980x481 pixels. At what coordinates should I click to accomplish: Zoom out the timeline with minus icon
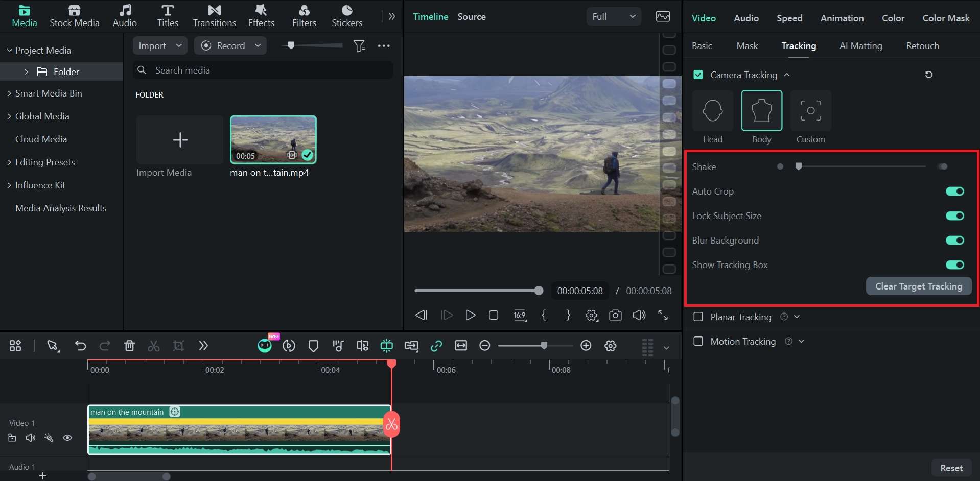click(485, 346)
